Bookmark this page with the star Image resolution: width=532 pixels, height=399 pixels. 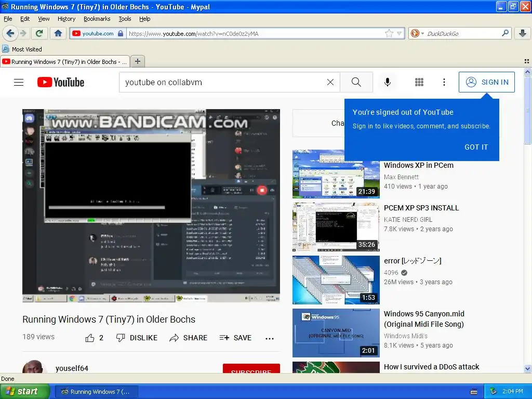pos(389,33)
